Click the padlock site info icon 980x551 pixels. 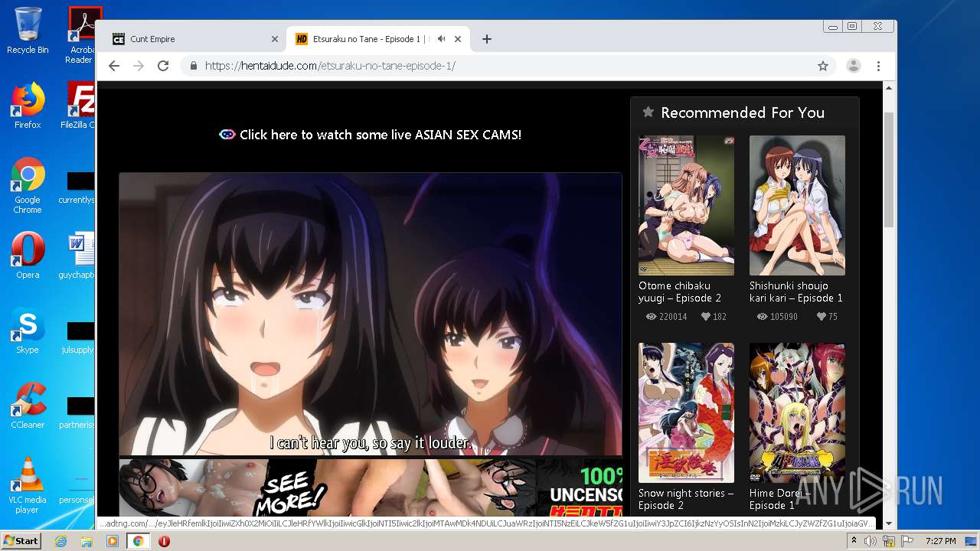point(194,66)
